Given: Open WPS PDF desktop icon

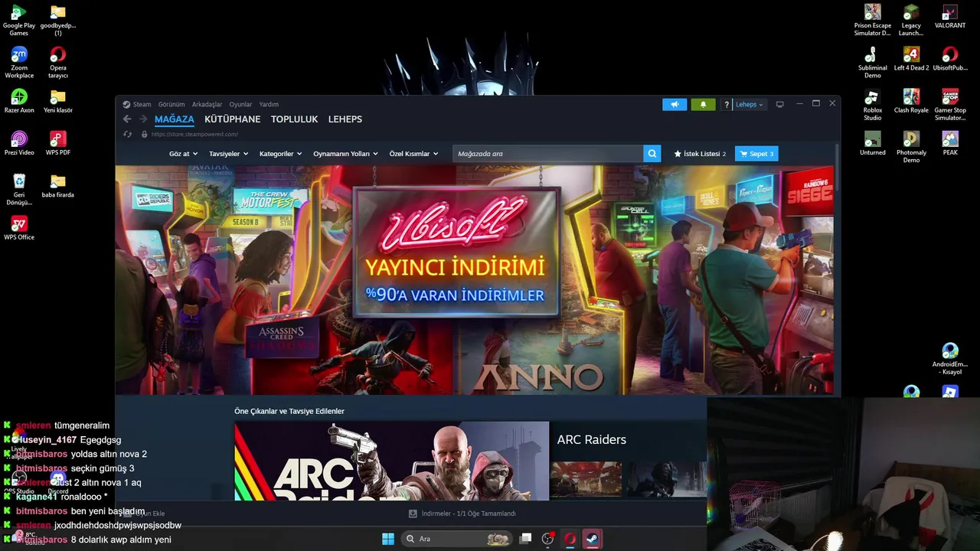Looking at the screenshot, I should [58, 143].
